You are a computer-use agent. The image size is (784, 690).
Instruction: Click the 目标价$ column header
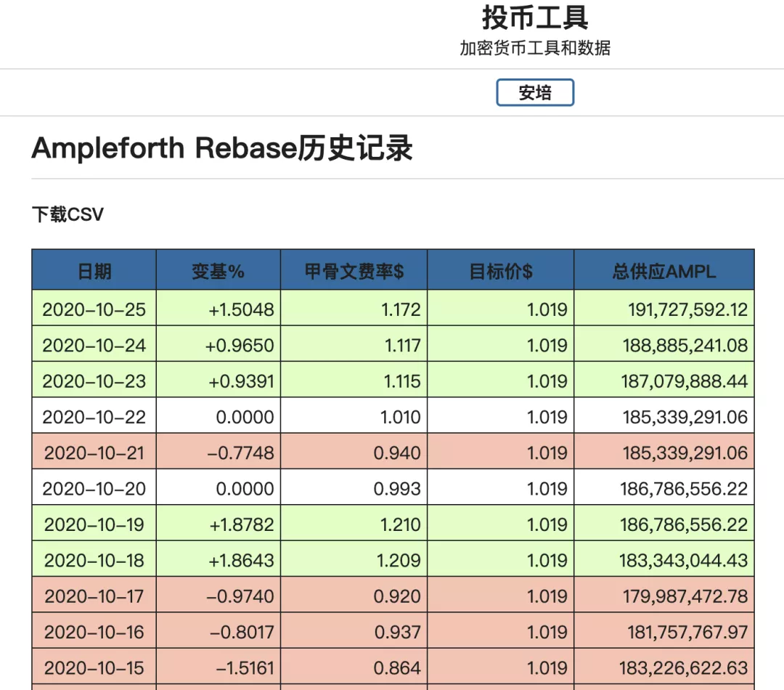tap(500, 271)
